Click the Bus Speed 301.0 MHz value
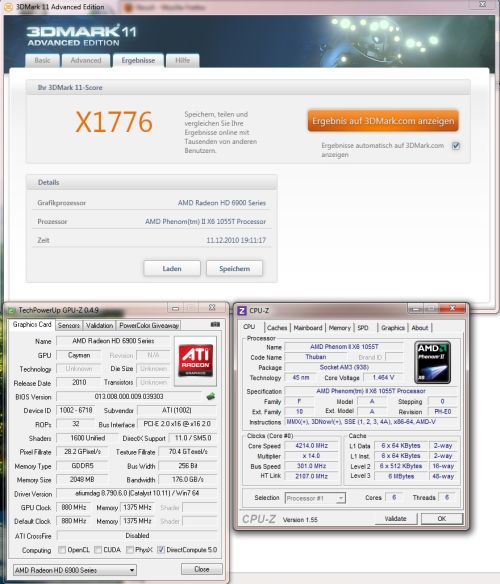 click(311, 466)
